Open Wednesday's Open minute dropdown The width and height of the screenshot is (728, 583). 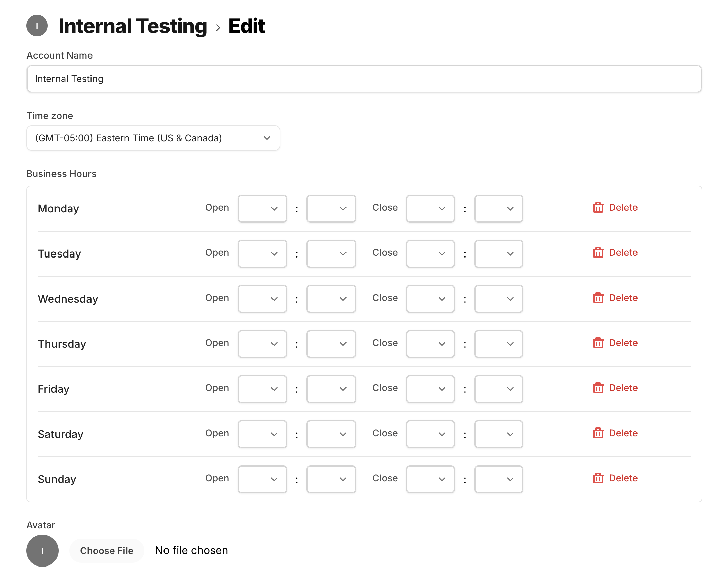[331, 299]
